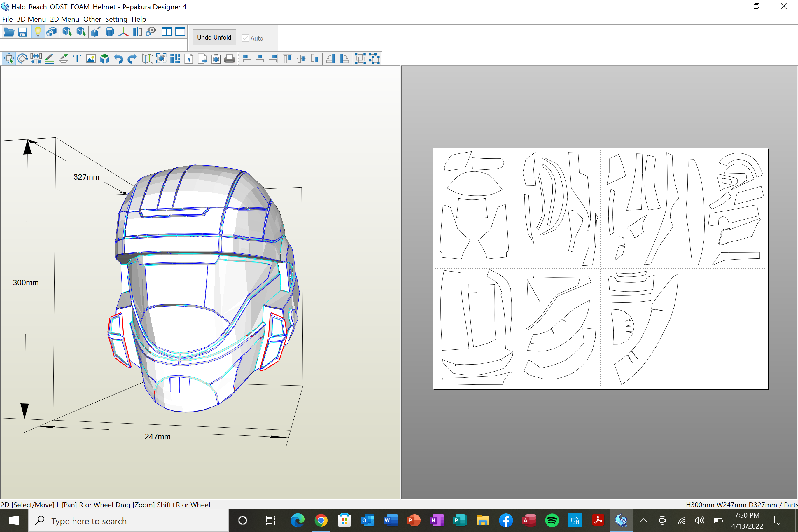Toggle the light bulb lighting switch
The image size is (798, 532).
[38, 32]
